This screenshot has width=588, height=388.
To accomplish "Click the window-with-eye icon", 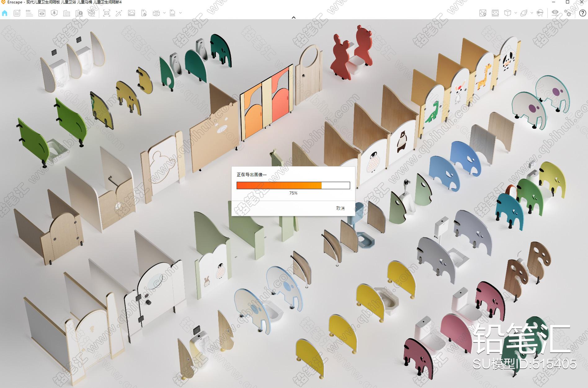I will [42, 13].
